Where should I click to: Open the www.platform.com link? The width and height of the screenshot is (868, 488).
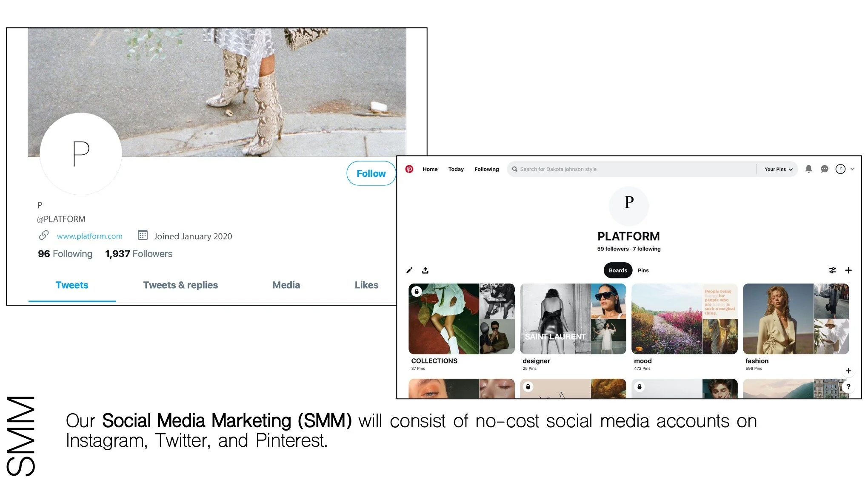click(89, 236)
